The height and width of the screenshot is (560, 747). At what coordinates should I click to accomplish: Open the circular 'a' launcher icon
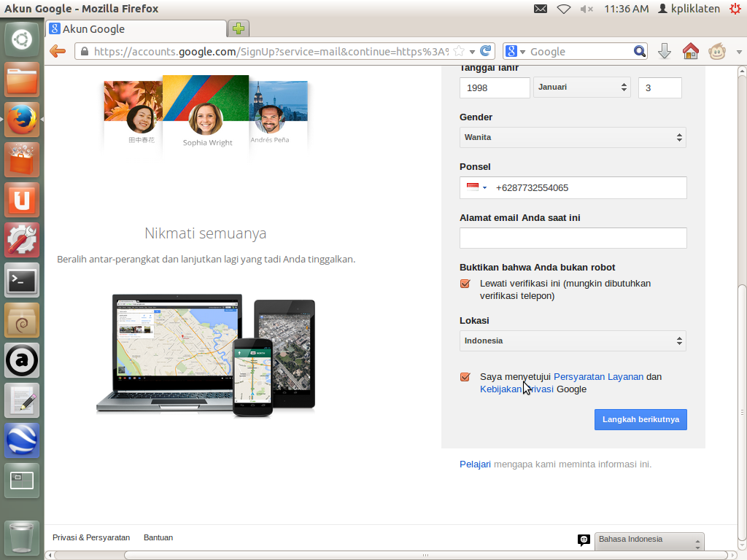tap(22, 360)
